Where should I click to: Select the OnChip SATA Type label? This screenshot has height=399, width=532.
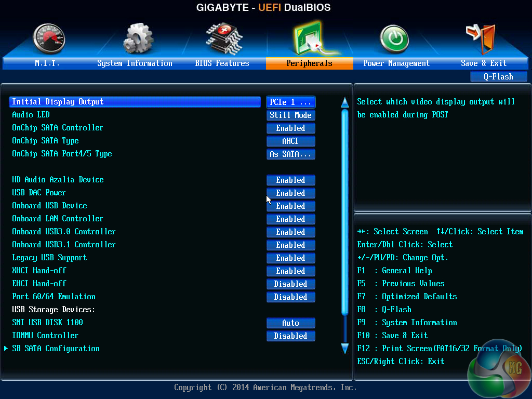pos(46,140)
